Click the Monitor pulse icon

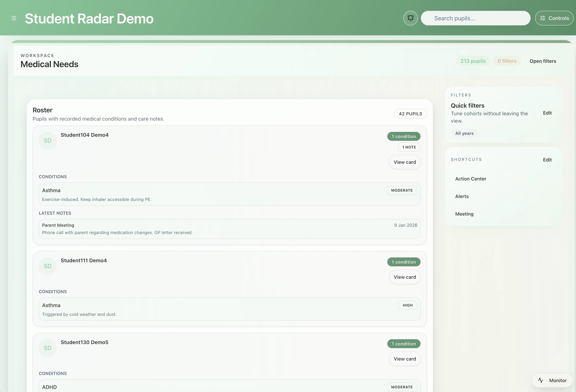pos(541,380)
